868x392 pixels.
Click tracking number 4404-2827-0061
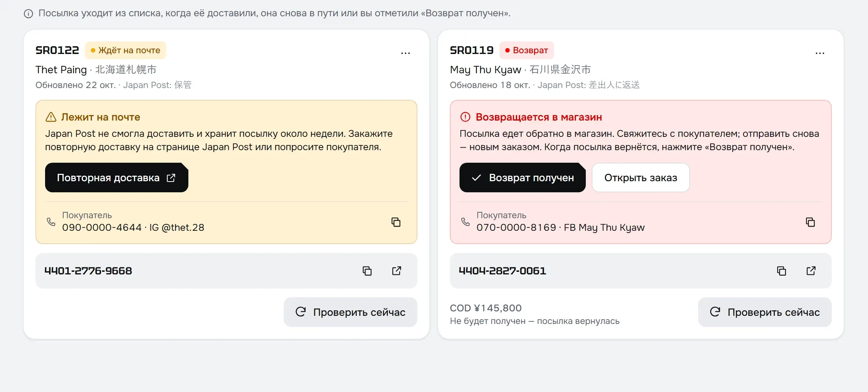(502, 271)
